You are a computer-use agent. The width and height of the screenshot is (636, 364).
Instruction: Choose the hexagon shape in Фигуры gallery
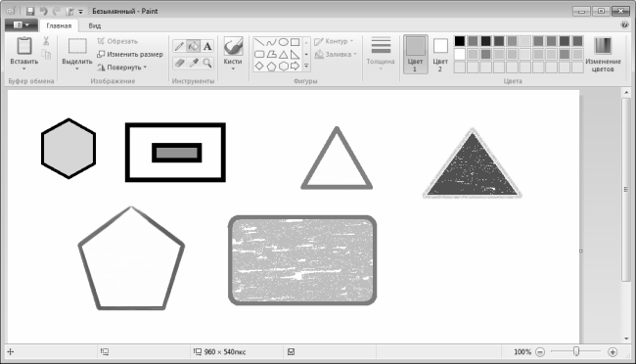click(283, 66)
